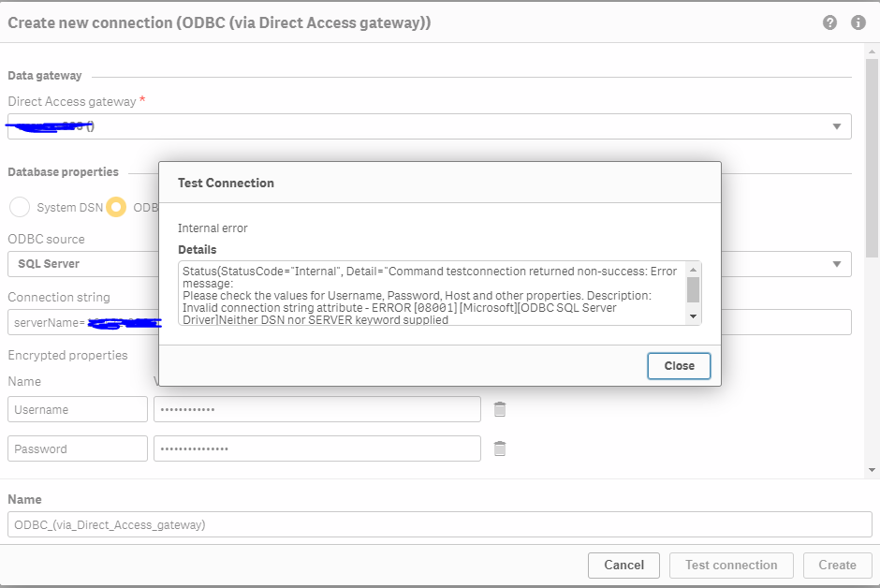Open the Direct Access gateway dropdown
Image resolution: width=880 pixels, height=588 pixels.
838,126
